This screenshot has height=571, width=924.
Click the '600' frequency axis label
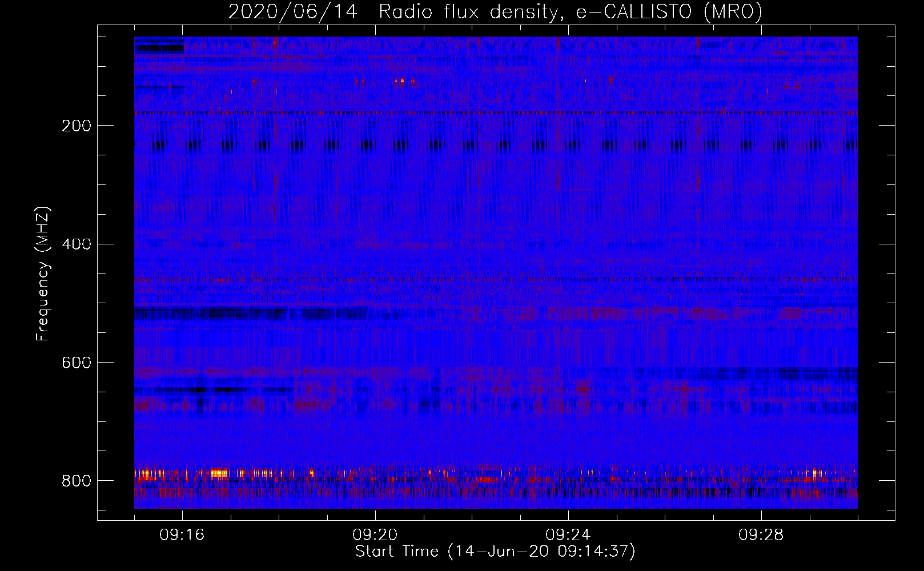tap(76, 363)
